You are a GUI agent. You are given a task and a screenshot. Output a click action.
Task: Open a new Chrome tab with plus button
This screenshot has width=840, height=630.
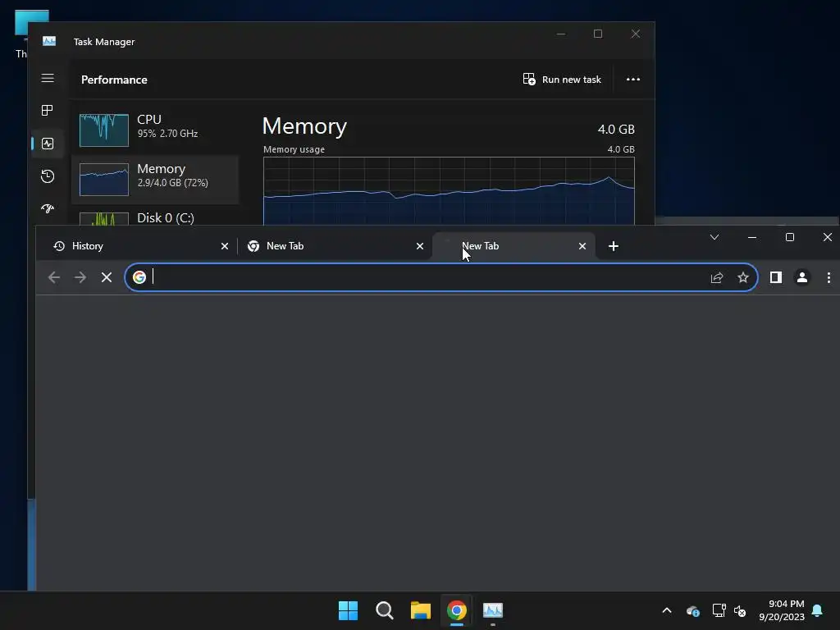pos(614,246)
